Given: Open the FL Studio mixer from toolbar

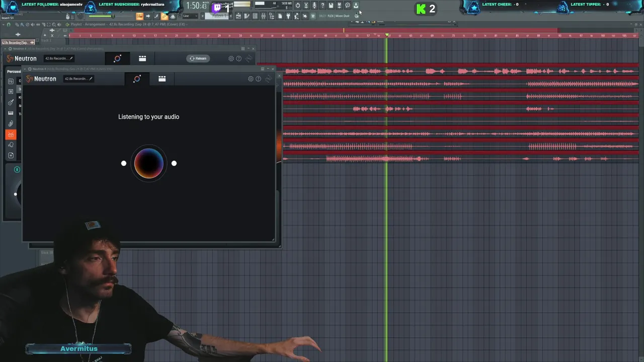Looking at the screenshot, I should click(264, 16).
